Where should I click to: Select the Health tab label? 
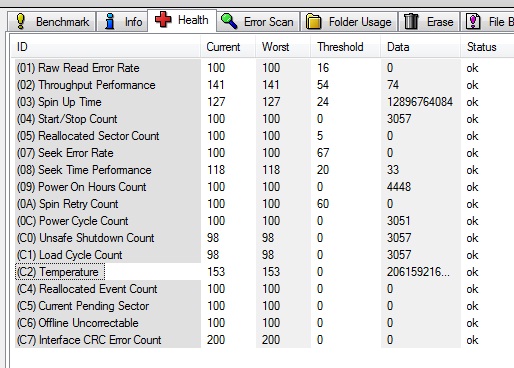(193, 20)
